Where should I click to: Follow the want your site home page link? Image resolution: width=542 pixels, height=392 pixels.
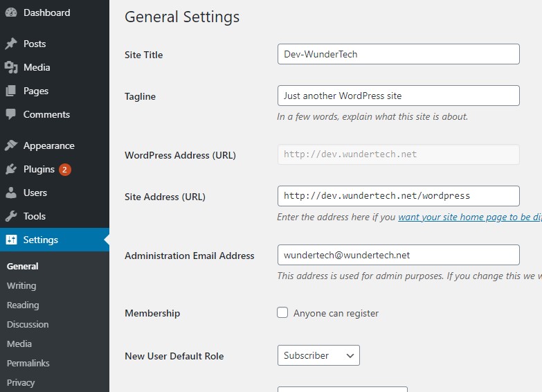470,217
